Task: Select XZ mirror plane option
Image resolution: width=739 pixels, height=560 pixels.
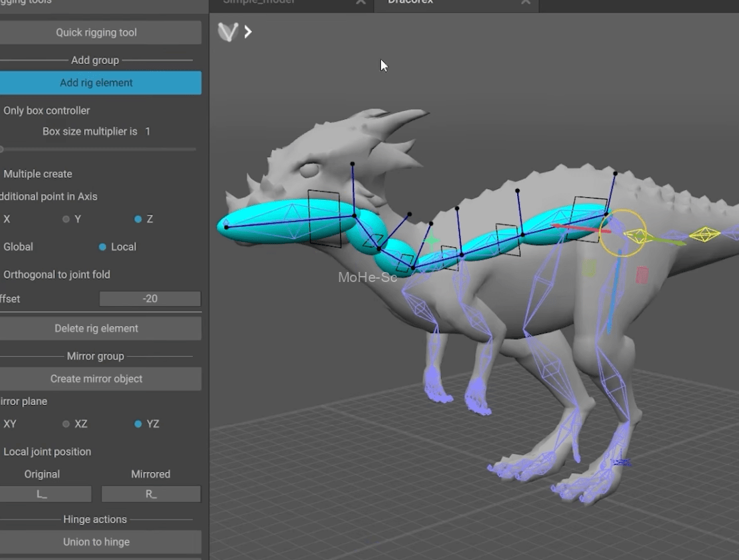Action: click(66, 424)
